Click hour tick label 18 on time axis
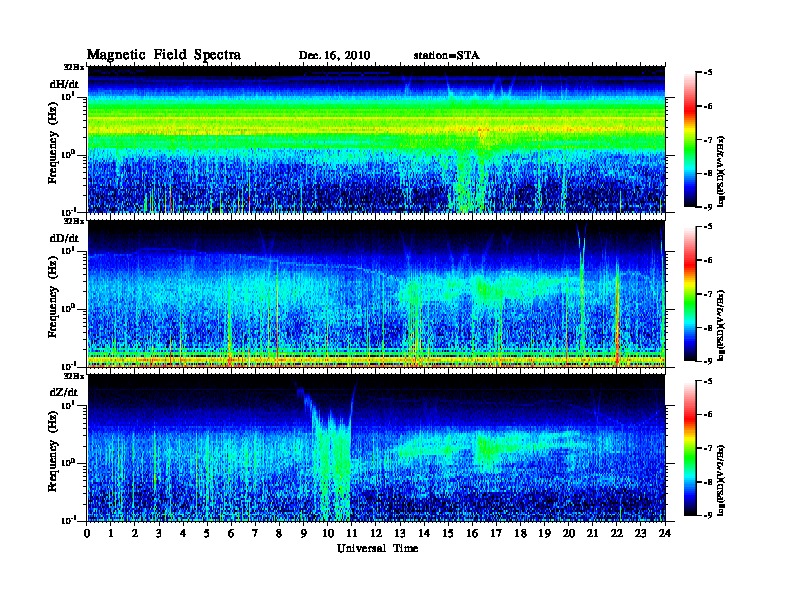 pos(520,533)
